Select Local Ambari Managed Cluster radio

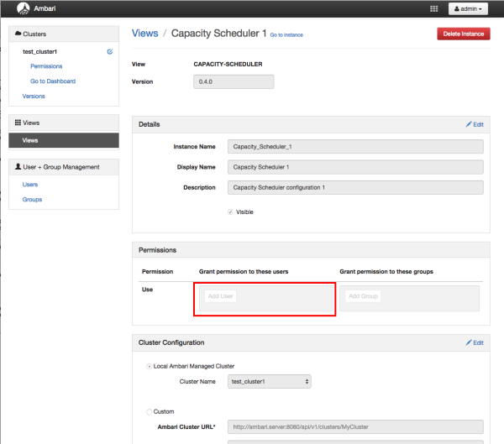[150, 366]
